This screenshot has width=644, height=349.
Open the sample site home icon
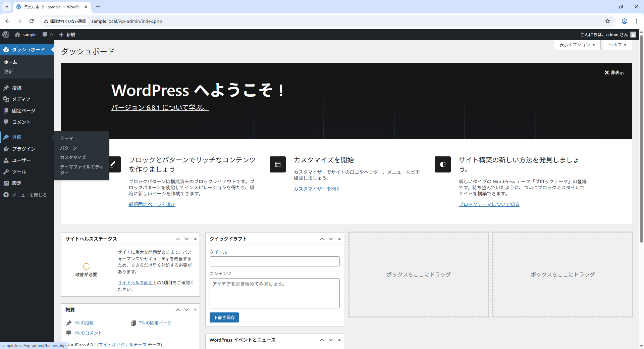coord(17,35)
